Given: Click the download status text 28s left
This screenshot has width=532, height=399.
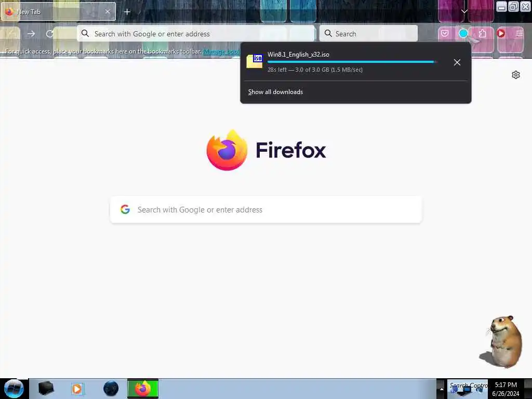Looking at the screenshot, I should click(x=315, y=70).
